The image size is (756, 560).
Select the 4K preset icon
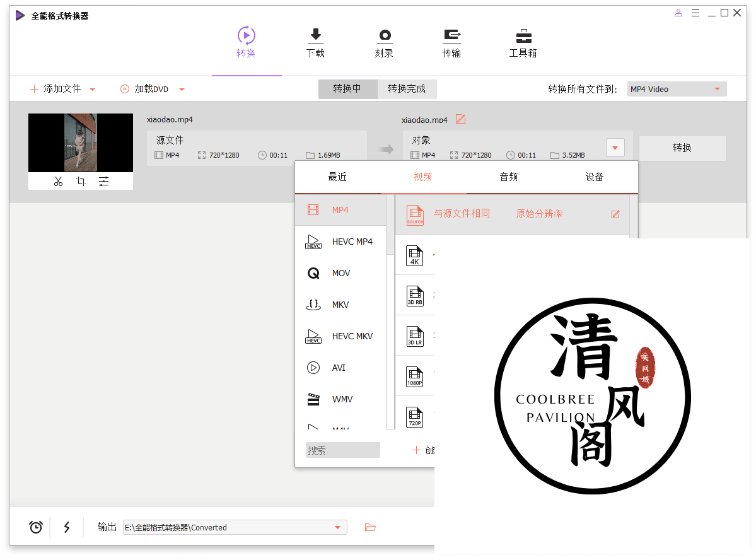point(415,255)
